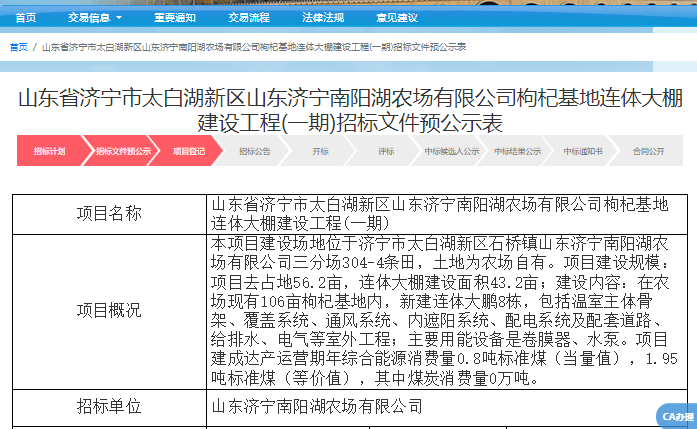Viewport: 697px width, 429px height.
Task: Click the large page title heading
Action: click(350, 110)
